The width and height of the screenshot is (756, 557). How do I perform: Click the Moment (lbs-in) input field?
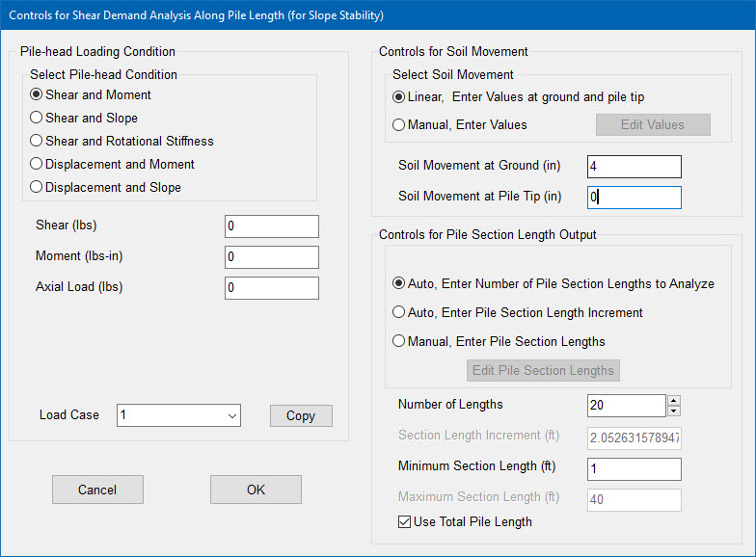(x=272, y=256)
